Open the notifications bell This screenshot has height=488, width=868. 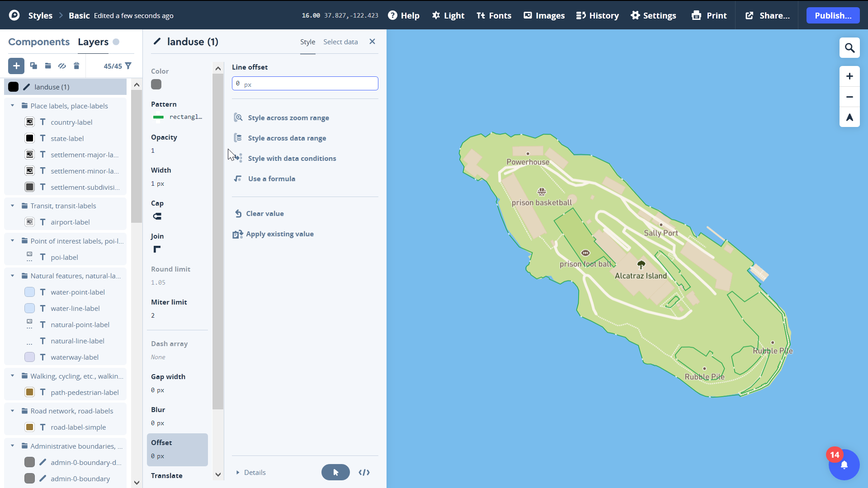[x=844, y=465]
